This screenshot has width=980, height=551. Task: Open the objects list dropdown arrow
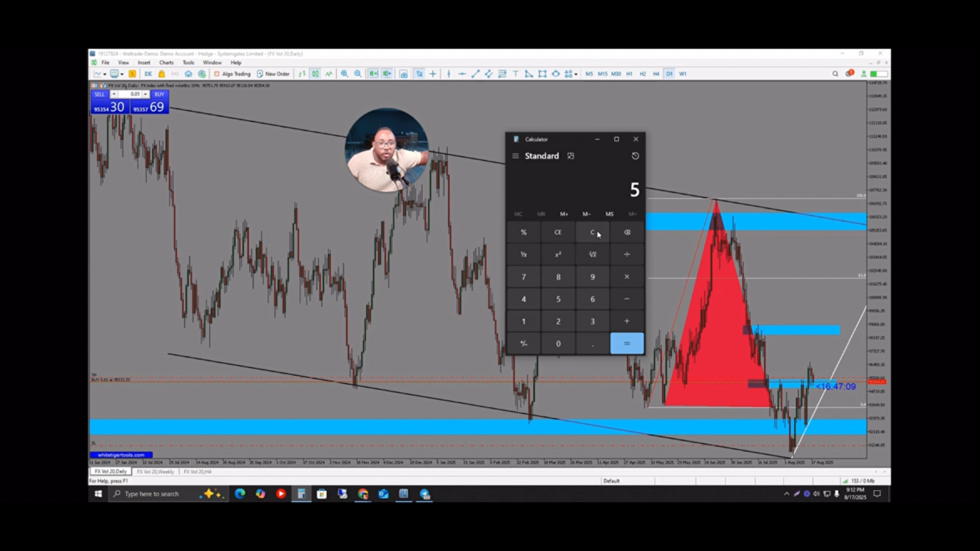(x=576, y=75)
